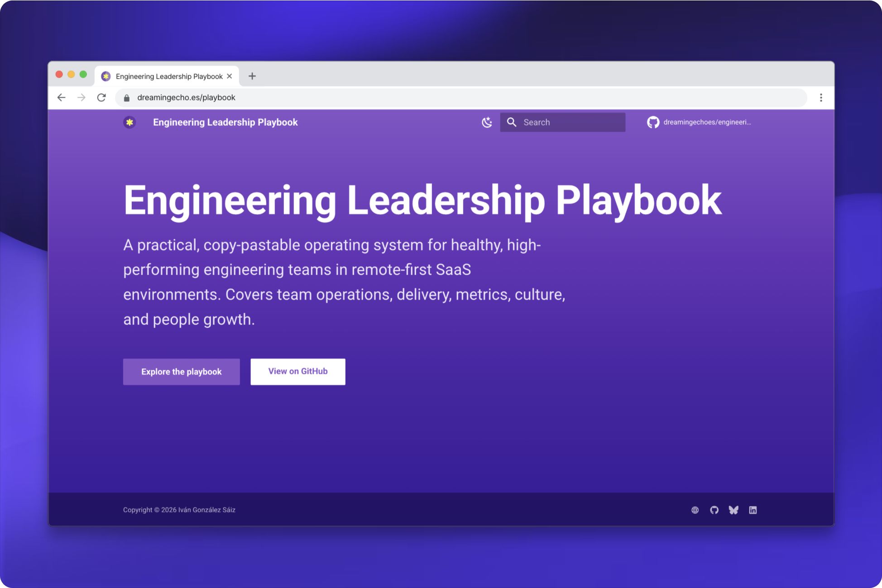Click the Explore the playbook button
882x588 pixels.
181,371
